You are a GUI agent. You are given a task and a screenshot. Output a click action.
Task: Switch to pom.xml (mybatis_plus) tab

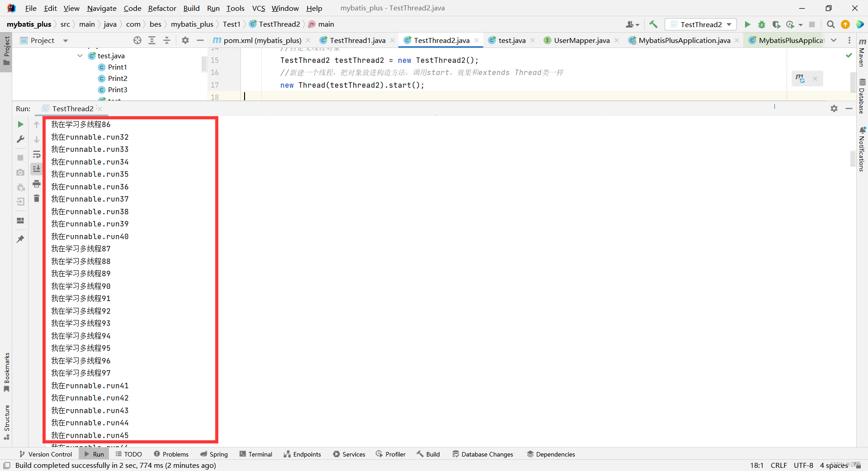click(262, 40)
